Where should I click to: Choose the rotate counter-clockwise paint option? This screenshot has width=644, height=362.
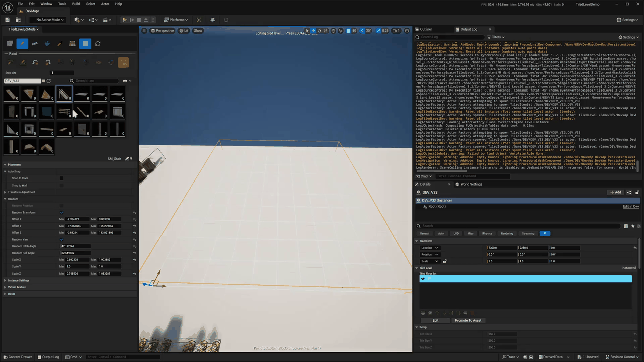pos(35,62)
